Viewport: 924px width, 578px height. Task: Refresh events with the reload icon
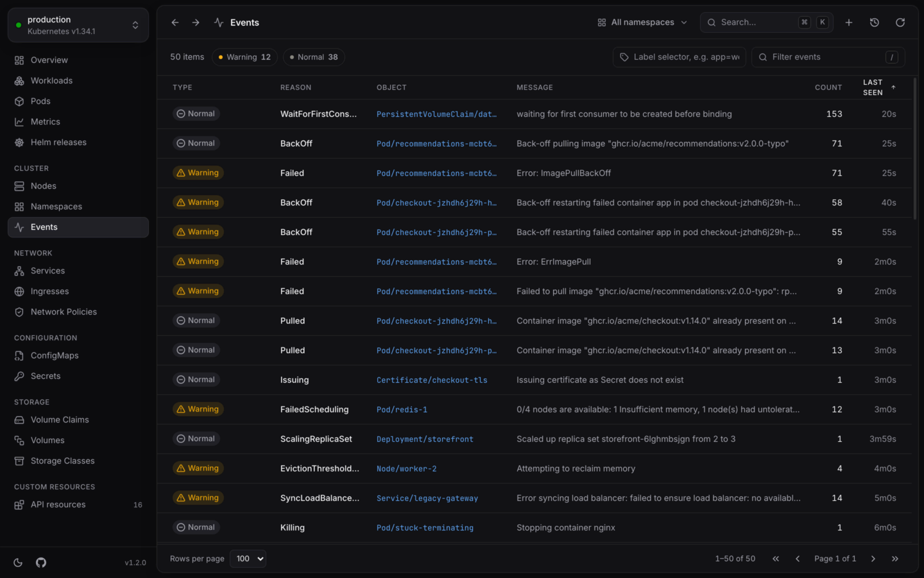click(900, 22)
